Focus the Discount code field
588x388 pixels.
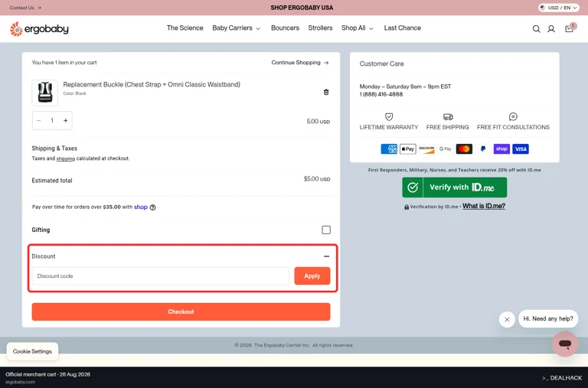[161, 276]
